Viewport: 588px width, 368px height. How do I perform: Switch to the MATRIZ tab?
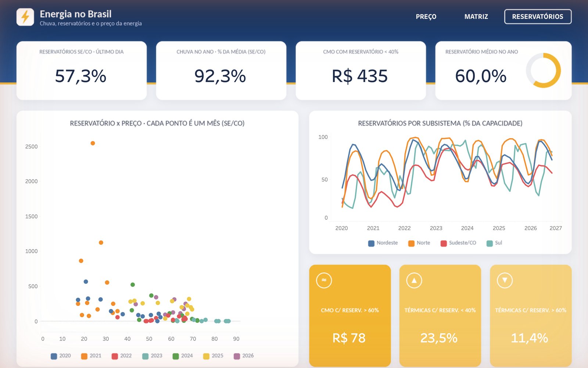click(x=476, y=17)
